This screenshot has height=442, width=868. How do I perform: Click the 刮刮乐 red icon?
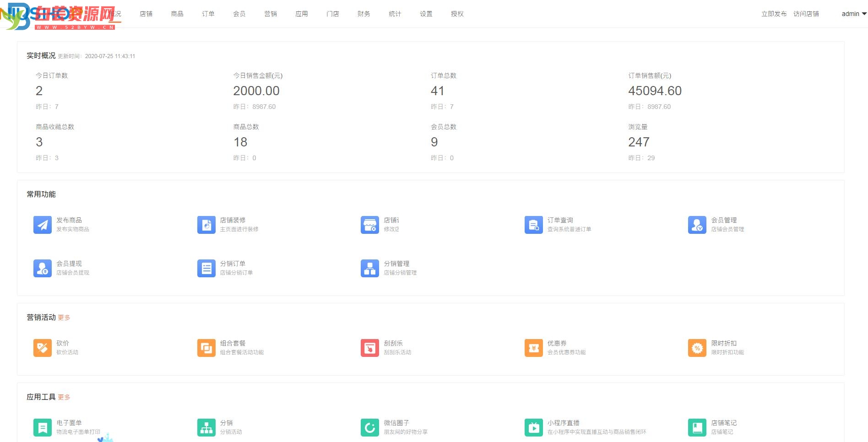pyautogui.click(x=370, y=348)
